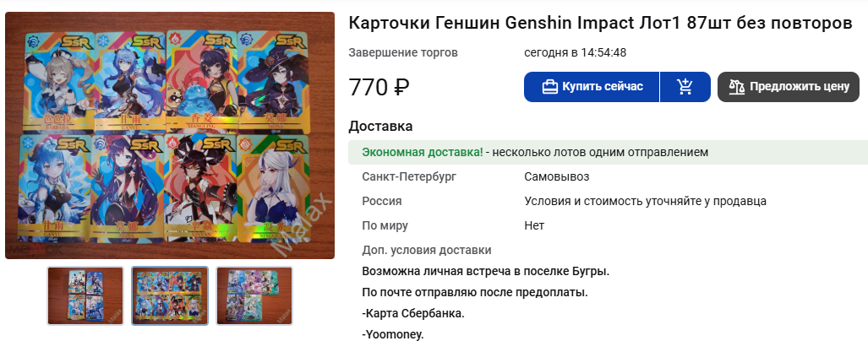
Task: Click the scales icon beside Предложить цену
Action: click(736, 87)
